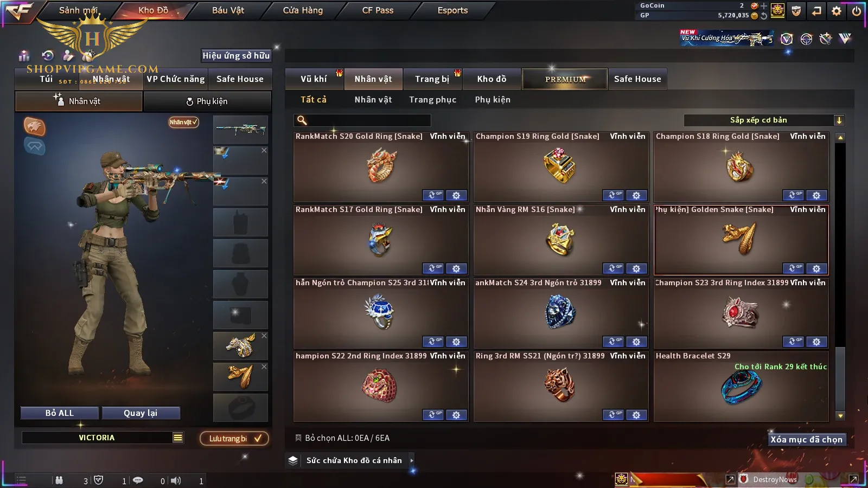Open the Cửa Hàng menu
Image resolution: width=868 pixels, height=488 pixels.
[303, 10]
